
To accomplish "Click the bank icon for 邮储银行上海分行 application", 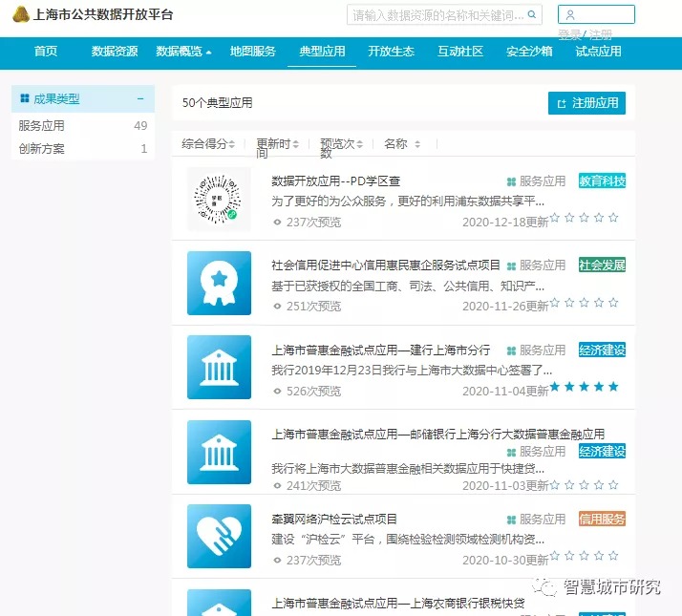I will (x=219, y=451).
